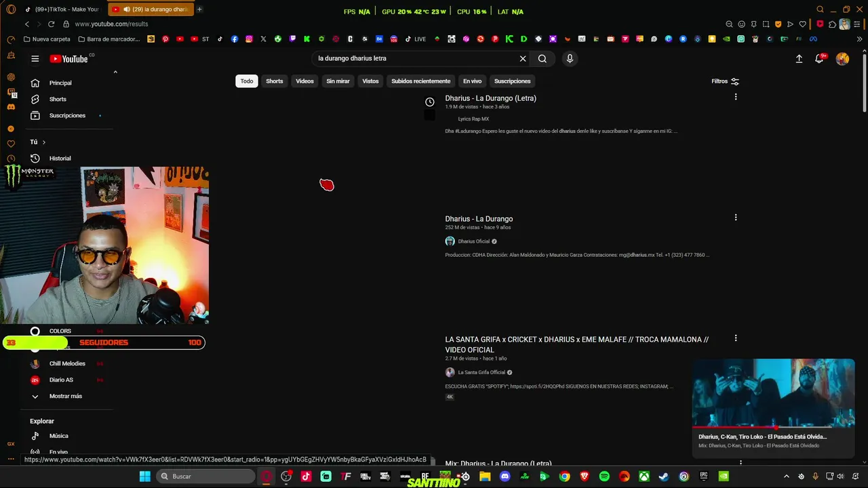This screenshot has height=488, width=868.
Task: Open La Santa Grifa Official channel
Action: [x=481, y=372]
